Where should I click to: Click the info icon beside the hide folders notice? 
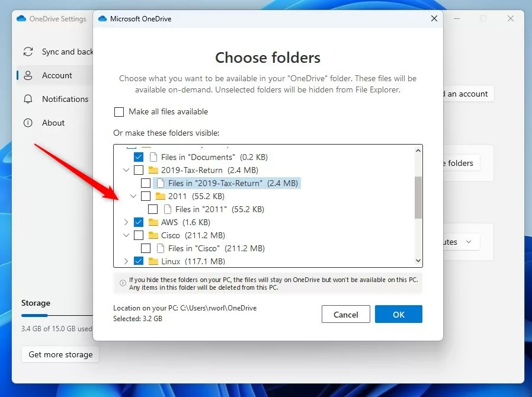[x=123, y=283]
